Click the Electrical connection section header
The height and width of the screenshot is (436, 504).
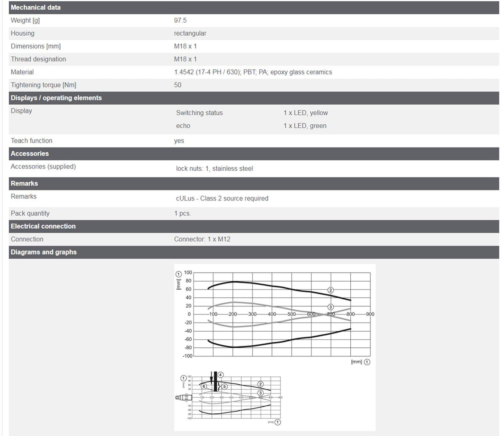click(x=254, y=226)
